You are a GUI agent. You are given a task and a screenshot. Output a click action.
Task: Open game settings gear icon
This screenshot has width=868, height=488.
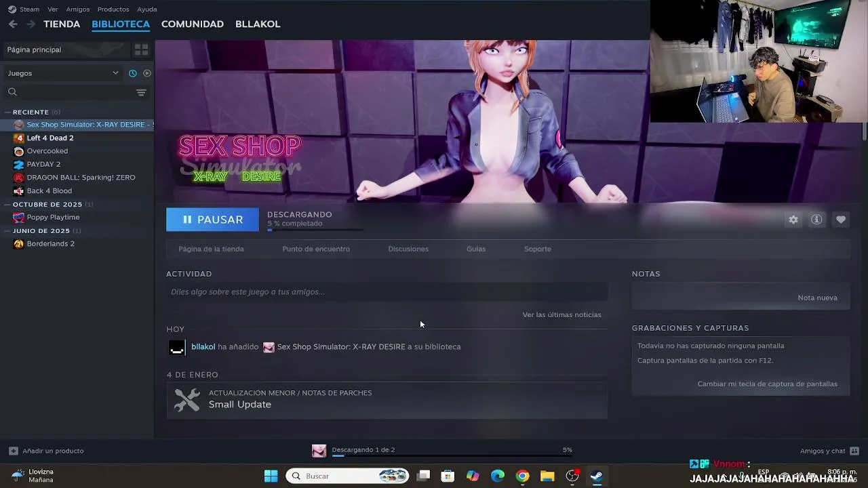point(793,220)
